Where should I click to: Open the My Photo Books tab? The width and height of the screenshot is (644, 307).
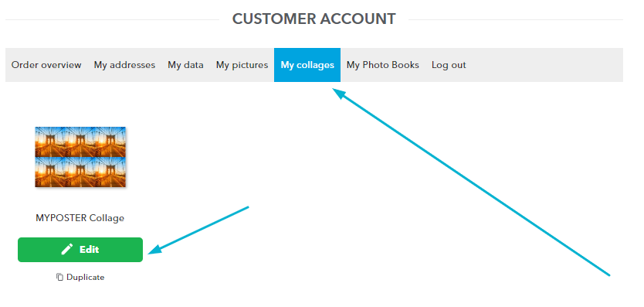[383, 65]
